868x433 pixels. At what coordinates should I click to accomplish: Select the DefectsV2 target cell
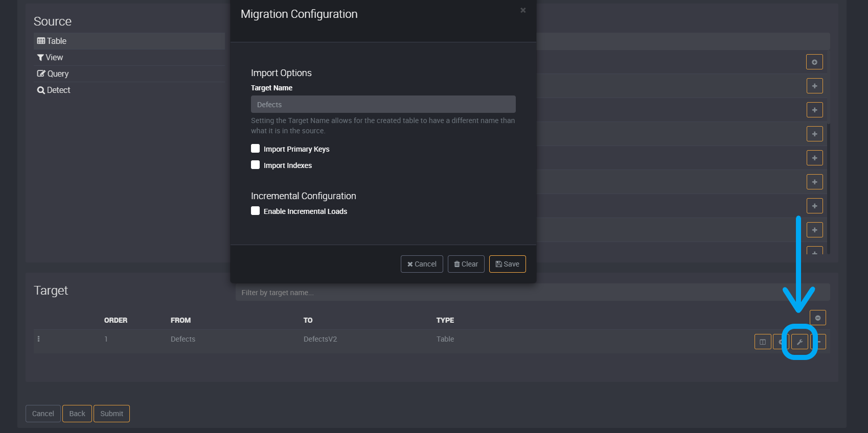click(321, 339)
